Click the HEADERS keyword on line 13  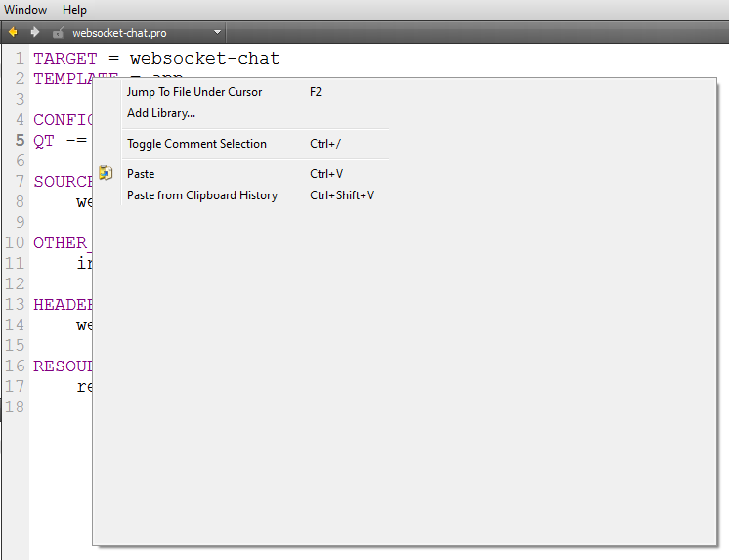point(63,305)
